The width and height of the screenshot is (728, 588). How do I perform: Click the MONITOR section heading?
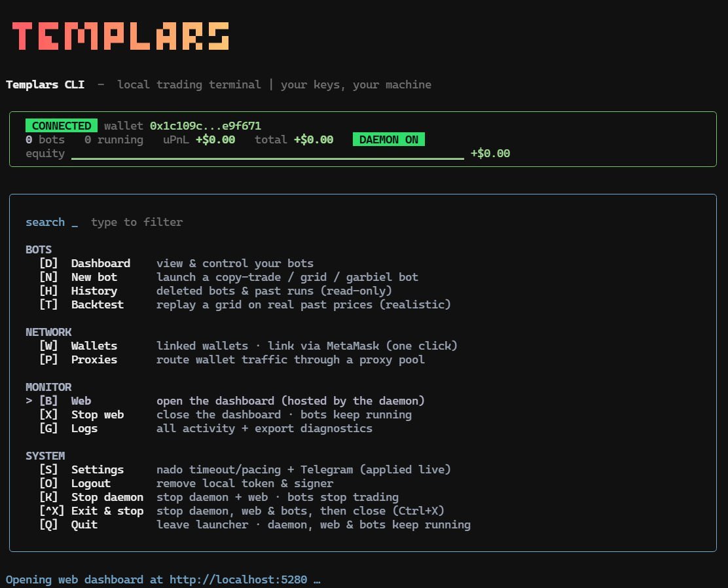[x=48, y=387]
